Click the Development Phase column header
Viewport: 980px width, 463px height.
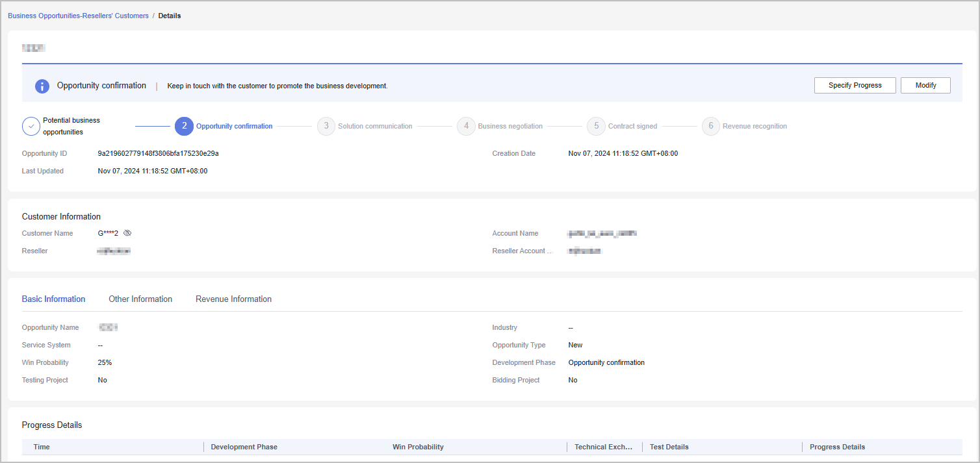pos(244,447)
